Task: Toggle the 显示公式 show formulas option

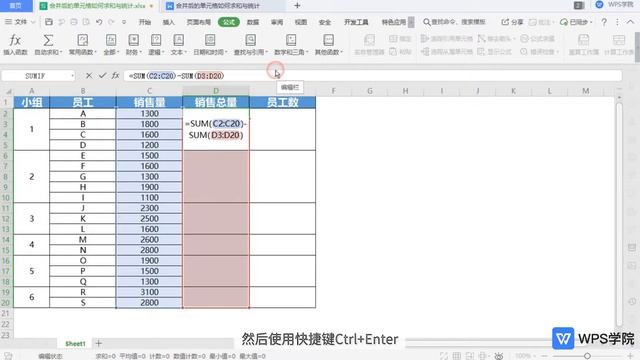Action: (x=495, y=52)
